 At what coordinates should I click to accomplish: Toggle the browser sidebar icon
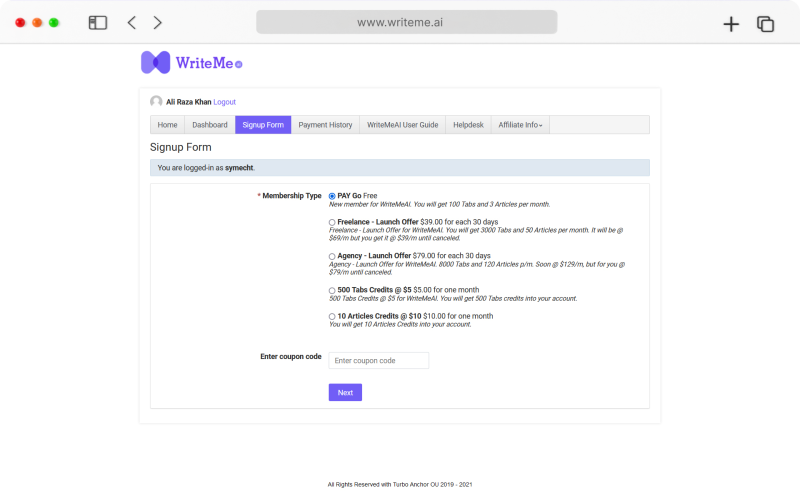pos(97,22)
